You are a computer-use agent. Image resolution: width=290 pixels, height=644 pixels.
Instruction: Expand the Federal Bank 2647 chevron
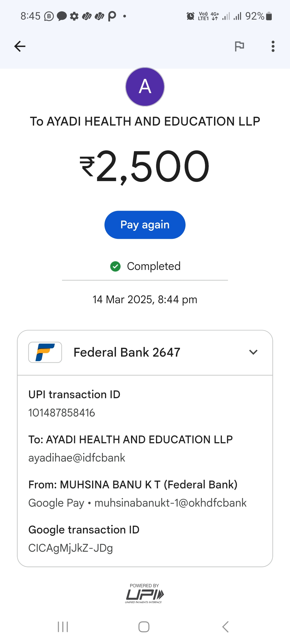[x=253, y=352]
